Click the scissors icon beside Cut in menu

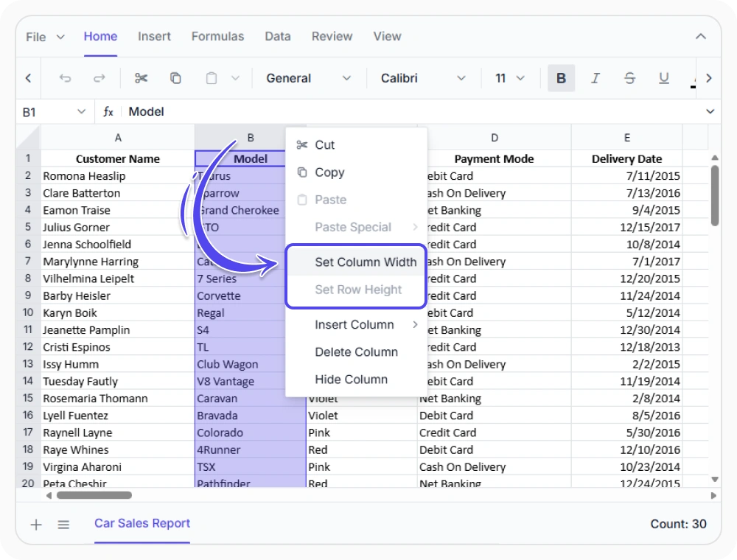[302, 144]
